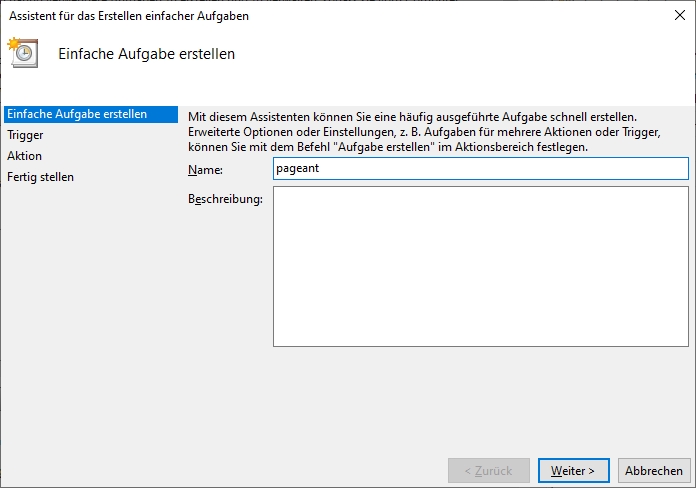Select the 'Einfache Aufgabe erstellen' step in sidebar
The width and height of the screenshot is (696, 488).
point(77,114)
